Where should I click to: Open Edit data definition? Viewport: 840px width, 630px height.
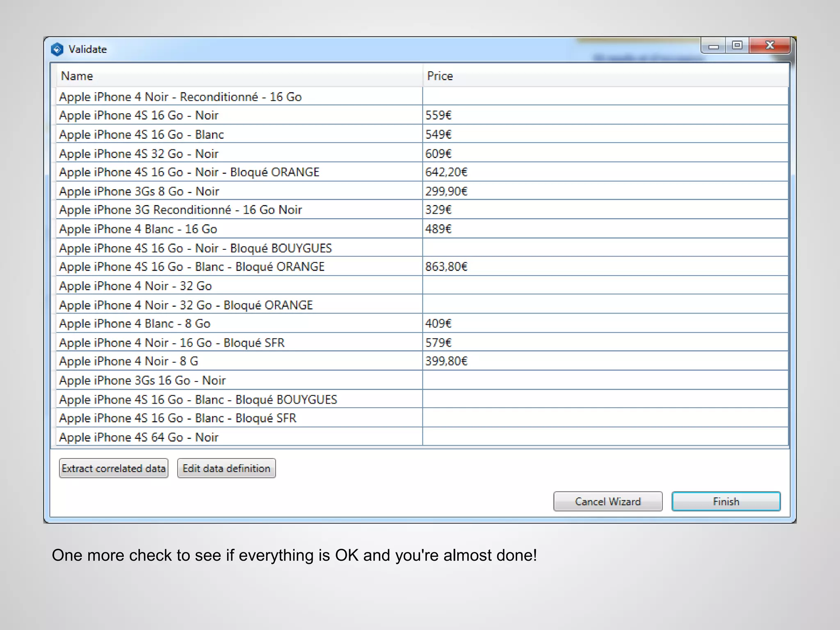(226, 468)
